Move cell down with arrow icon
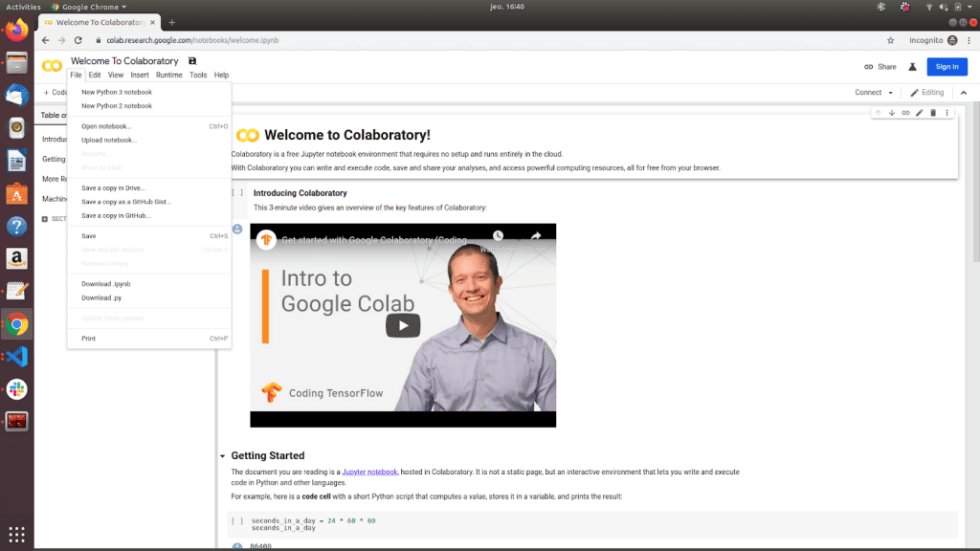Image resolution: width=980 pixels, height=551 pixels. tap(892, 113)
